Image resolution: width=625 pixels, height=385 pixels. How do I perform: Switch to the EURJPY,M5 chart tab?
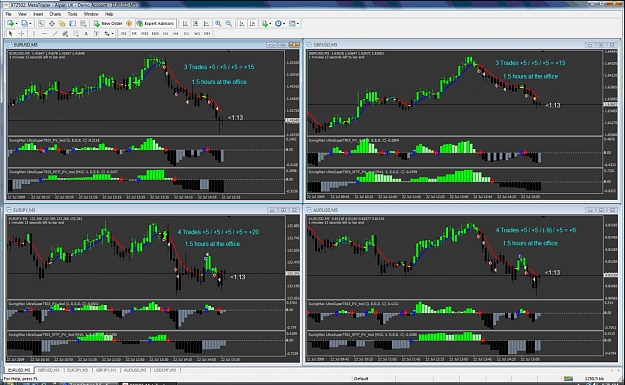pos(77,370)
